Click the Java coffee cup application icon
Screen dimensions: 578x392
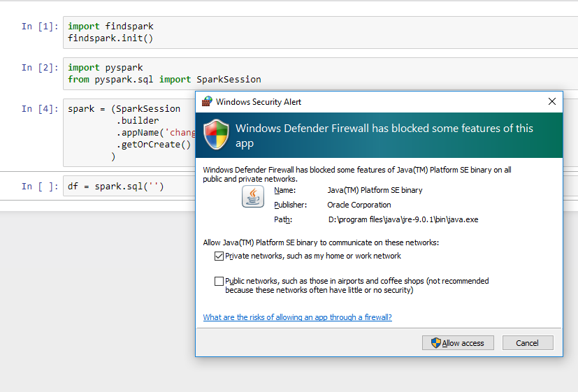click(253, 196)
